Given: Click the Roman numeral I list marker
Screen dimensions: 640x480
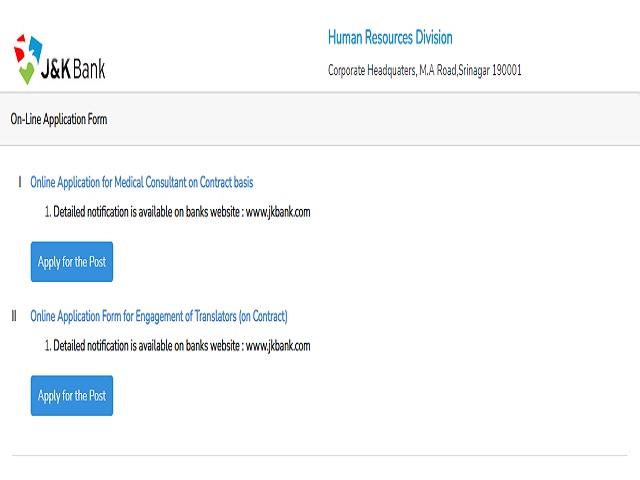Looking at the screenshot, I should 20,182.
